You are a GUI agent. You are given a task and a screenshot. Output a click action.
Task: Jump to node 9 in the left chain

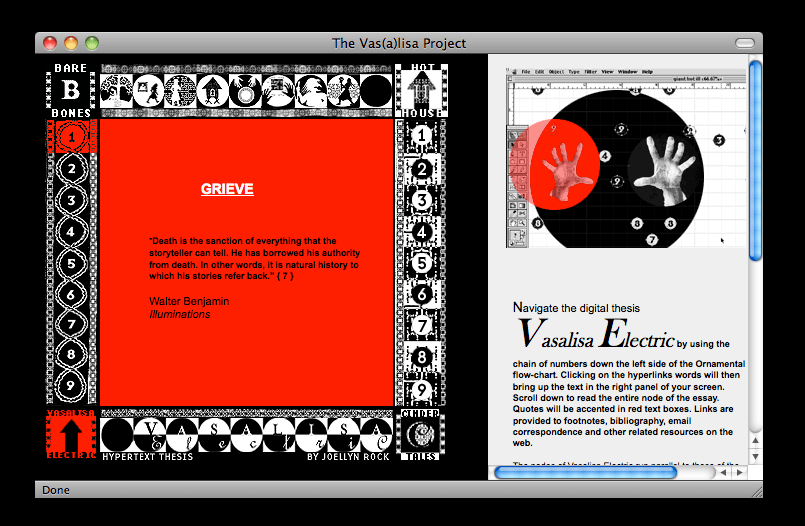coord(71,383)
